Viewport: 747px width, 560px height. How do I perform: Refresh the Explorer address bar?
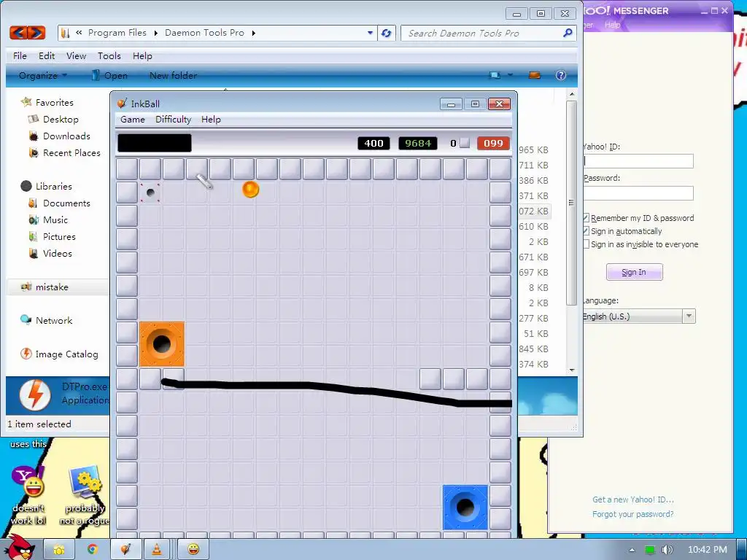click(x=387, y=33)
